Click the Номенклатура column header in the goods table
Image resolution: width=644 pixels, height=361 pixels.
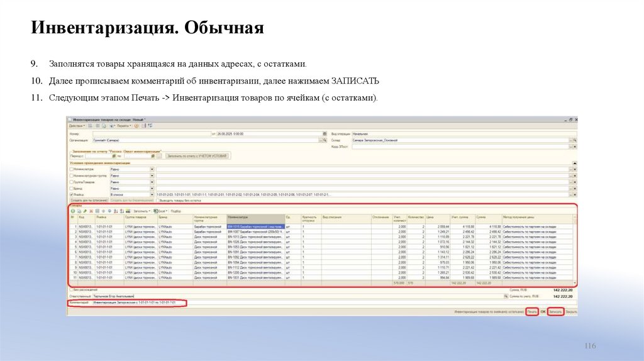click(256, 218)
